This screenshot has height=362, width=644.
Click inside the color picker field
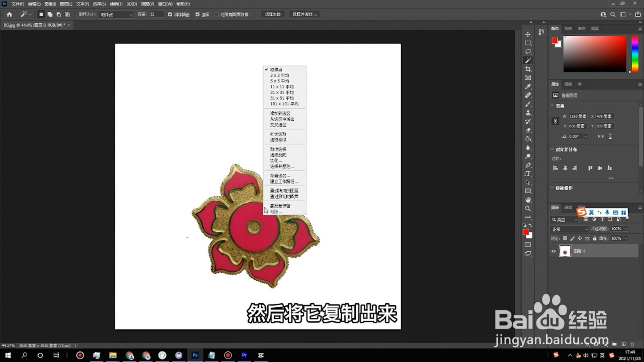(594, 54)
